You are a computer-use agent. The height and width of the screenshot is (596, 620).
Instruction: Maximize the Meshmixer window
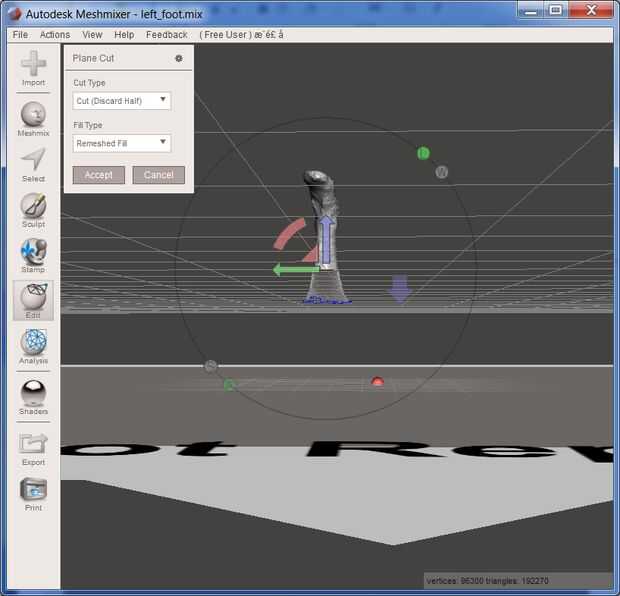pos(556,11)
